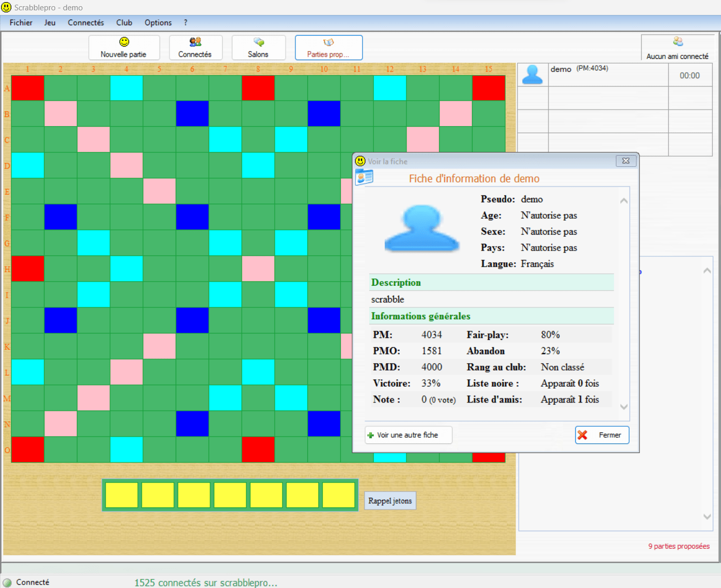721x588 pixels.
Task: Click the green connection status icon
Action: [x=7, y=582]
